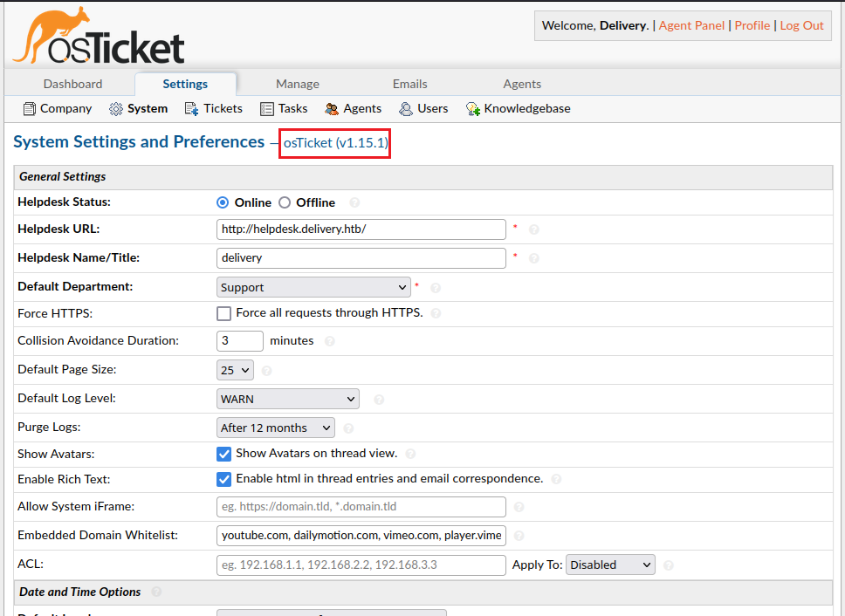Open the Default Department dropdown
Image resolution: width=845 pixels, height=616 pixels.
[313, 287]
